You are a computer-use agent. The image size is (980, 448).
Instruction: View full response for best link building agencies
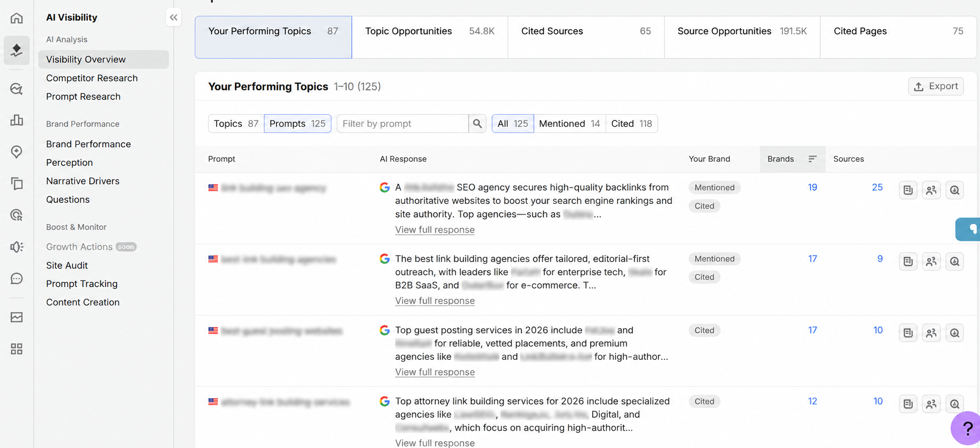[435, 301]
